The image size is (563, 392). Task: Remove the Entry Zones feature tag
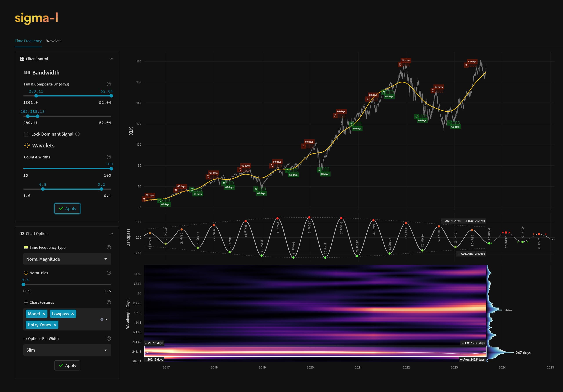coord(55,325)
